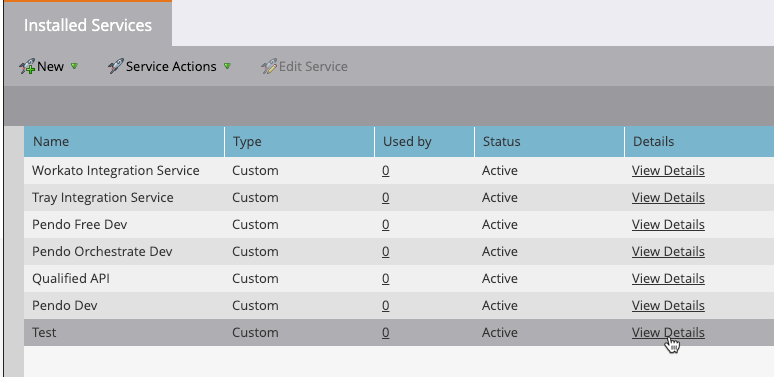
Task: Open the Installed Services tab
Action: pos(88,25)
